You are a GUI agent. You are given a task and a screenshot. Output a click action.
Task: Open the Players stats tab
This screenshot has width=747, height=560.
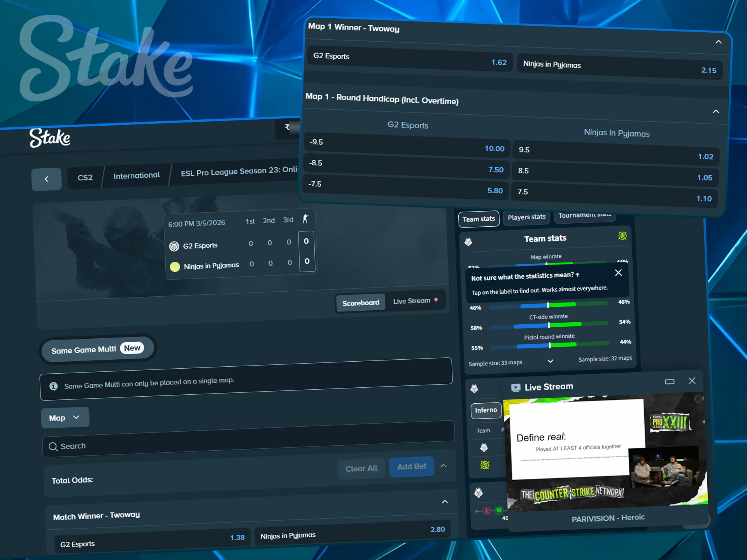(526, 217)
